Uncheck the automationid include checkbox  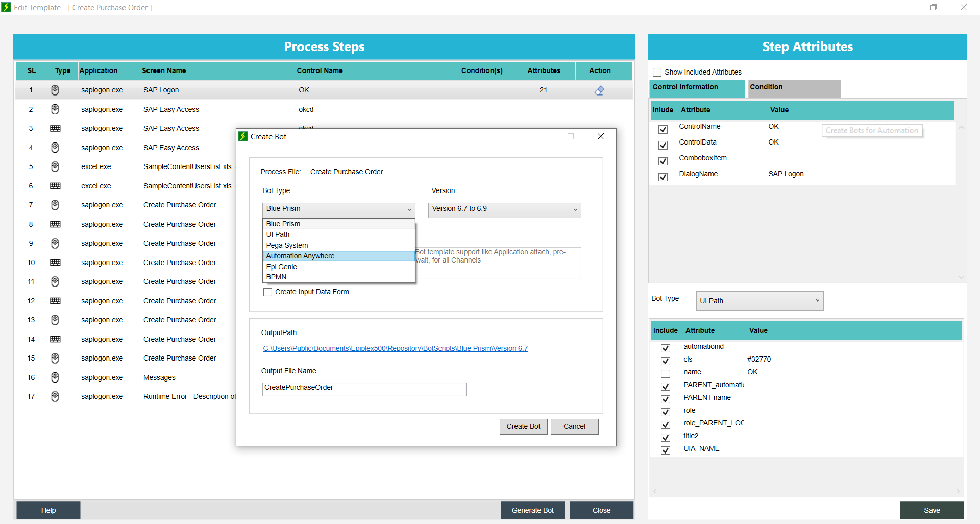(x=666, y=348)
